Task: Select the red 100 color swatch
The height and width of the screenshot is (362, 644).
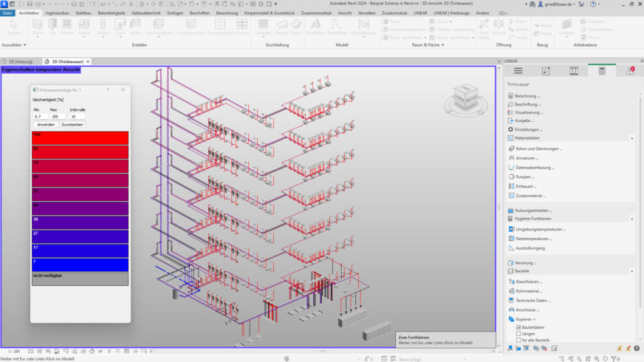Action: (80, 138)
